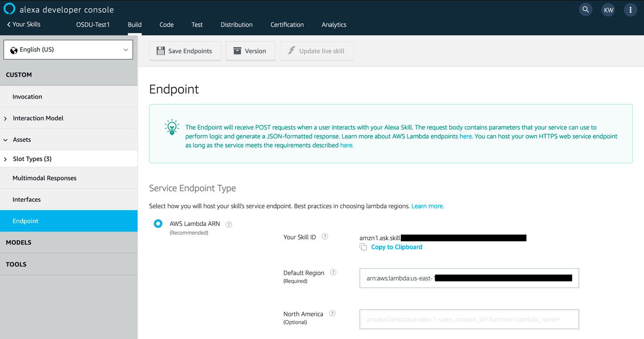This screenshot has height=339, width=644.
Task: Click the Version button
Action: pos(250,51)
